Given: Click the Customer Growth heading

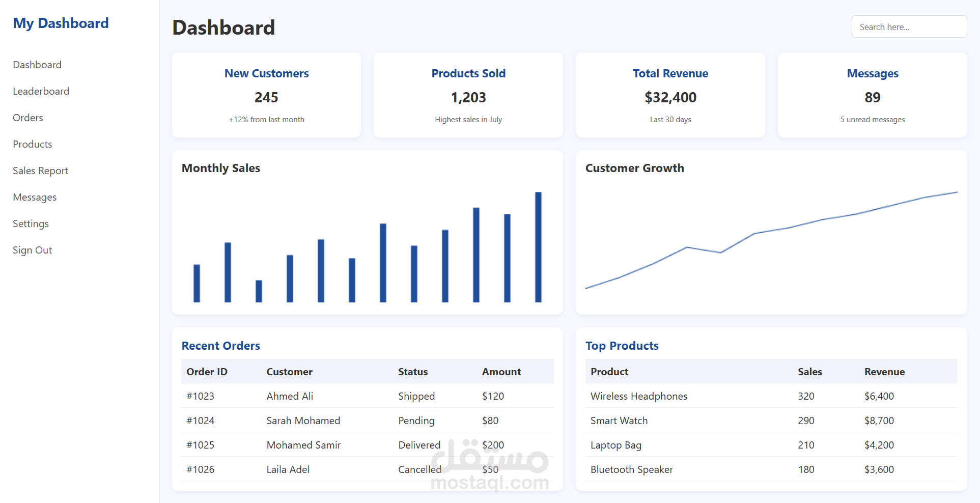Looking at the screenshot, I should pyautogui.click(x=634, y=168).
